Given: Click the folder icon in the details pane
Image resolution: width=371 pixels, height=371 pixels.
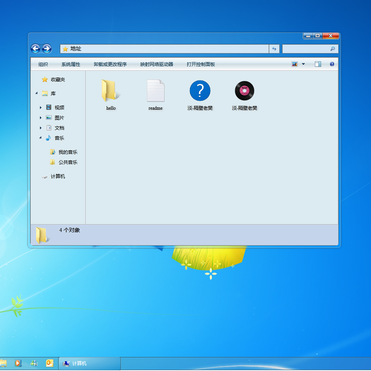Looking at the screenshot, I should tap(42, 235).
